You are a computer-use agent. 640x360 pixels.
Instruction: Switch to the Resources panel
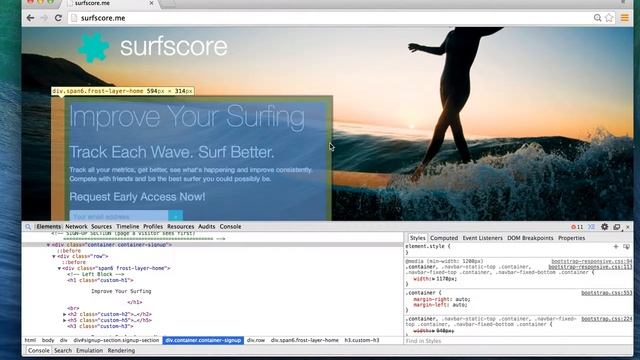click(180, 227)
